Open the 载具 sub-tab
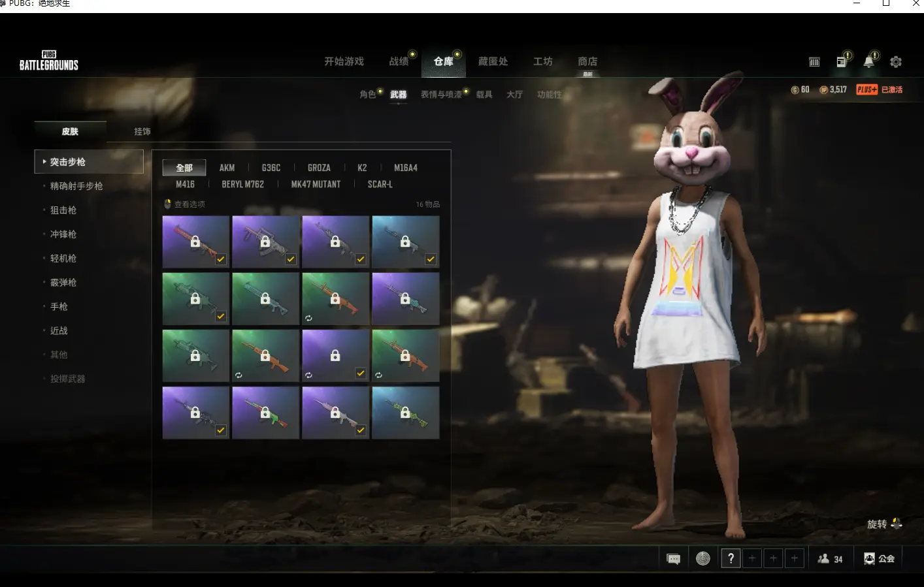The width and height of the screenshot is (924, 587). click(484, 95)
